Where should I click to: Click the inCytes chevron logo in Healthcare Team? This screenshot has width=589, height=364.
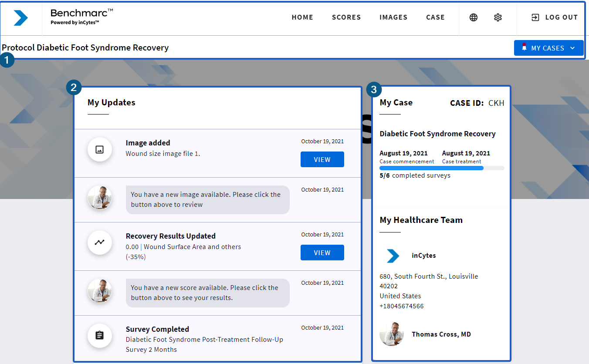393,256
